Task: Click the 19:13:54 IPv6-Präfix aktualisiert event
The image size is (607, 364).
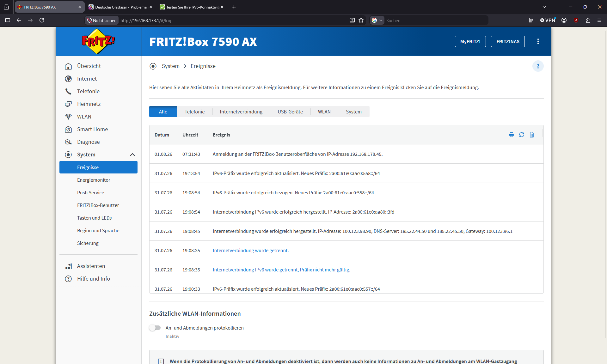Action: coord(346,173)
